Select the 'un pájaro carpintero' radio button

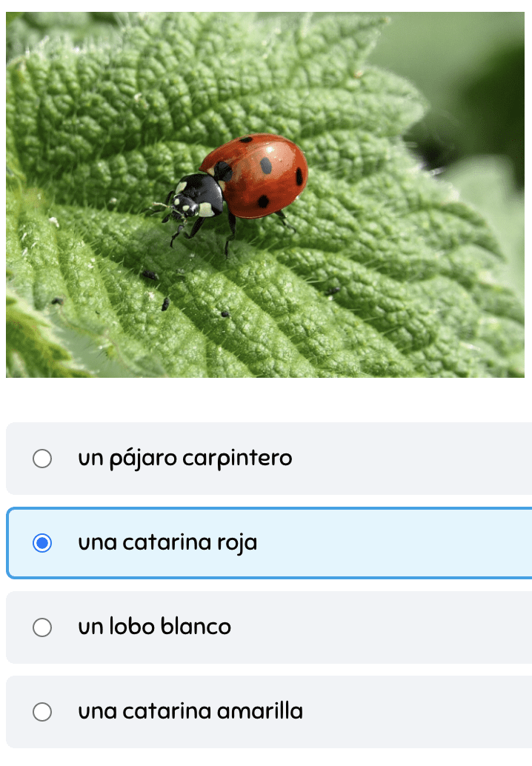coord(42,459)
